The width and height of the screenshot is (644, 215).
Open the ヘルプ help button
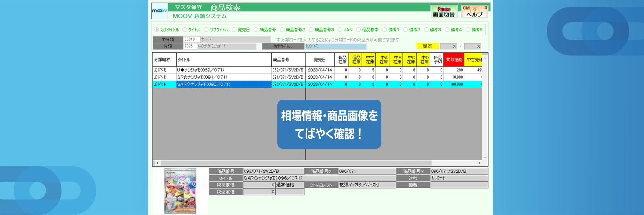474,12
